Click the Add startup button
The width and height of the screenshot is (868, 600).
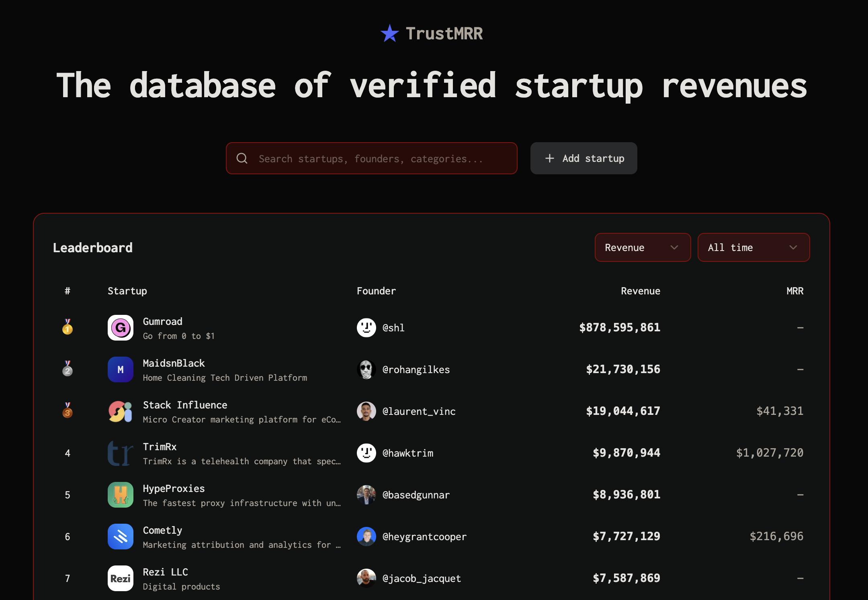583,158
